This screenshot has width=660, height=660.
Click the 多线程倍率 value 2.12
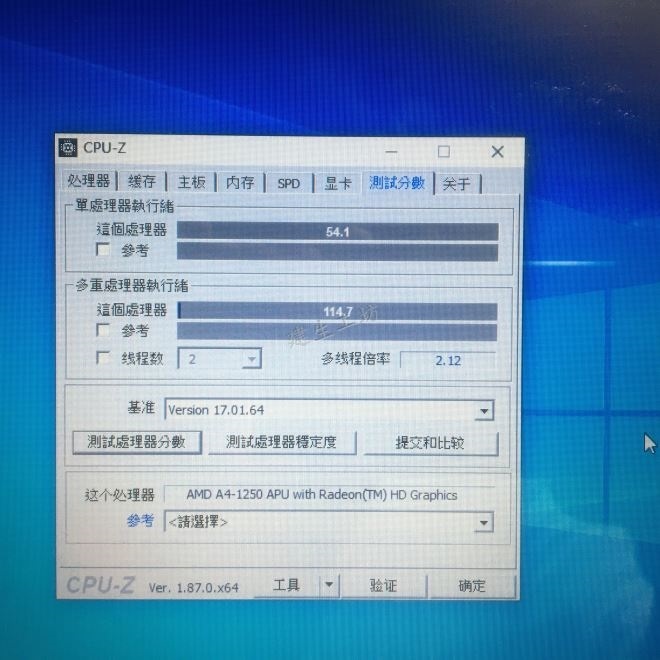(448, 361)
